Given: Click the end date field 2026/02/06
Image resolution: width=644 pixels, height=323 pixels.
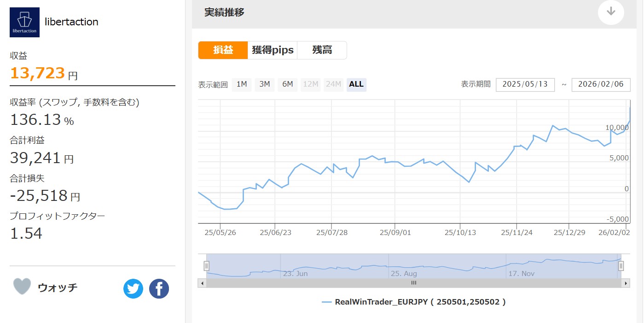Looking at the screenshot, I should tap(601, 85).
